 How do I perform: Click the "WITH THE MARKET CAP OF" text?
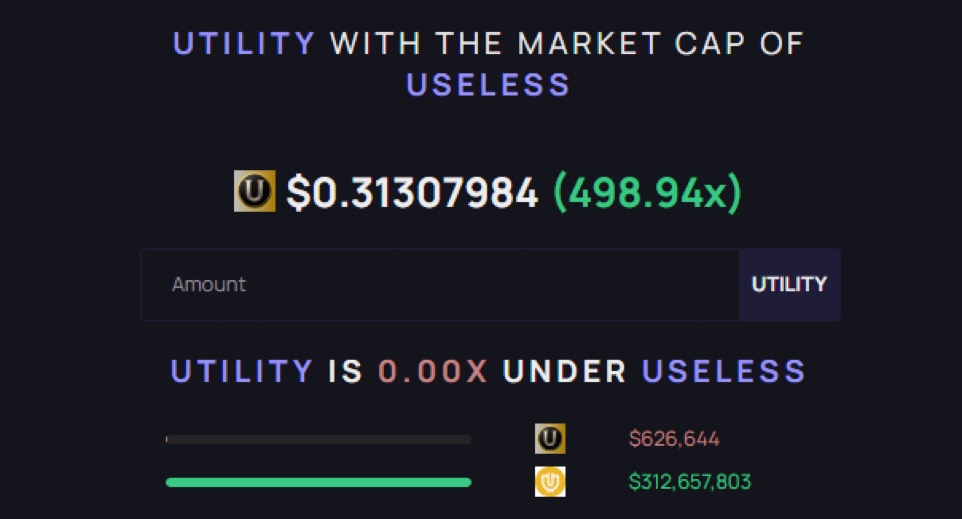566,44
